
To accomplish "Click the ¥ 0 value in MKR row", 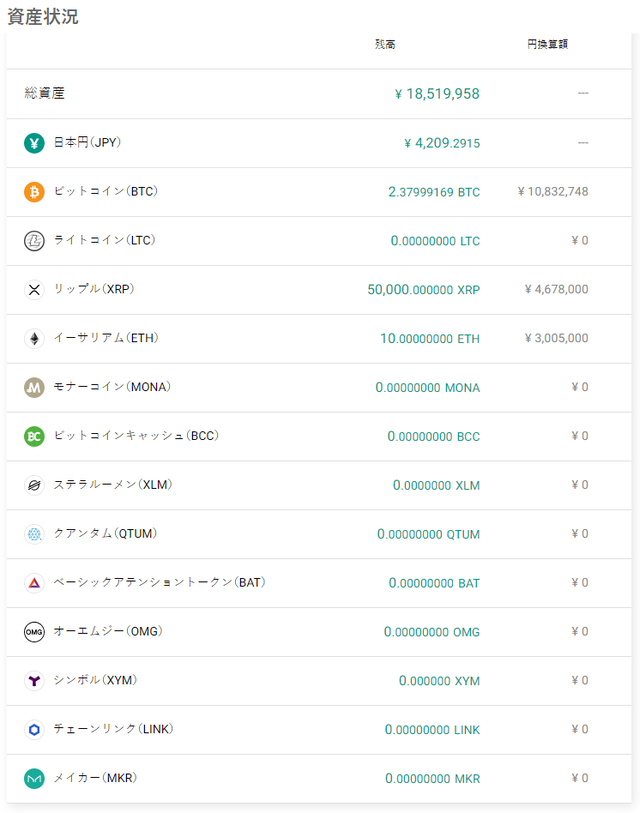I will click(x=580, y=778).
